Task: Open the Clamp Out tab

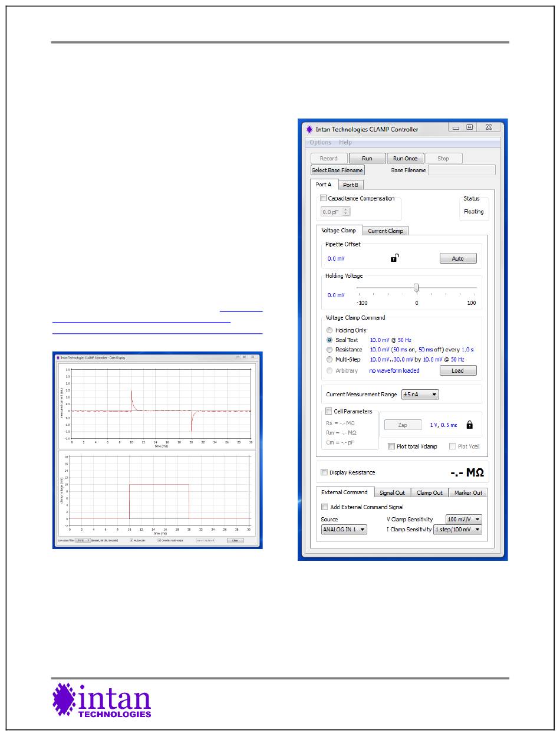Action: pyautogui.click(x=430, y=493)
